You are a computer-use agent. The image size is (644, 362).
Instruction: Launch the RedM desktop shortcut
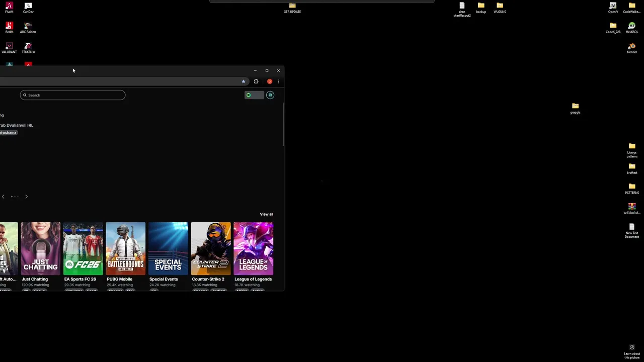[9, 28]
